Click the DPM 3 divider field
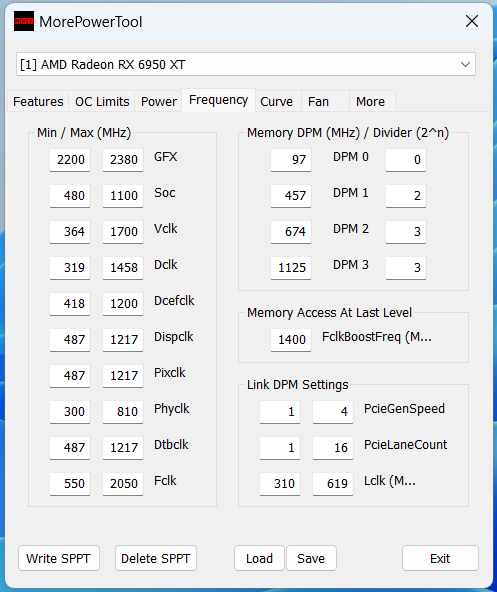The width and height of the screenshot is (497, 592). coord(406,268)
